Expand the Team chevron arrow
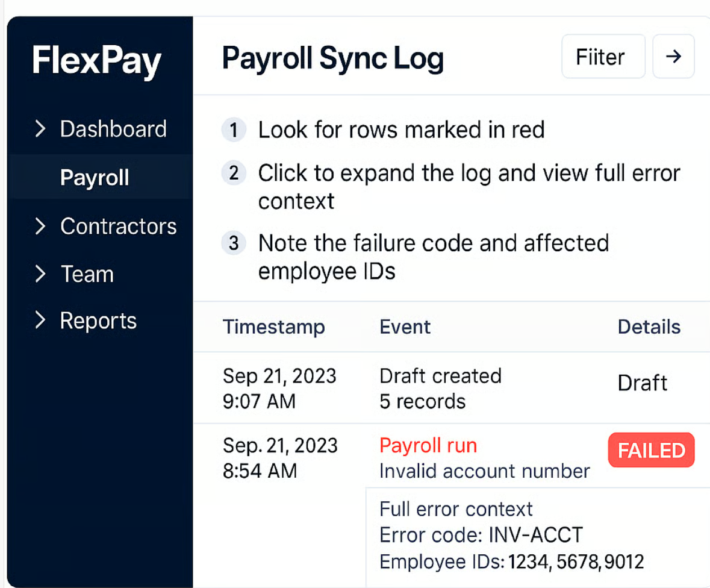This screenshot has height=588, width=710. (x=40, y=274)
